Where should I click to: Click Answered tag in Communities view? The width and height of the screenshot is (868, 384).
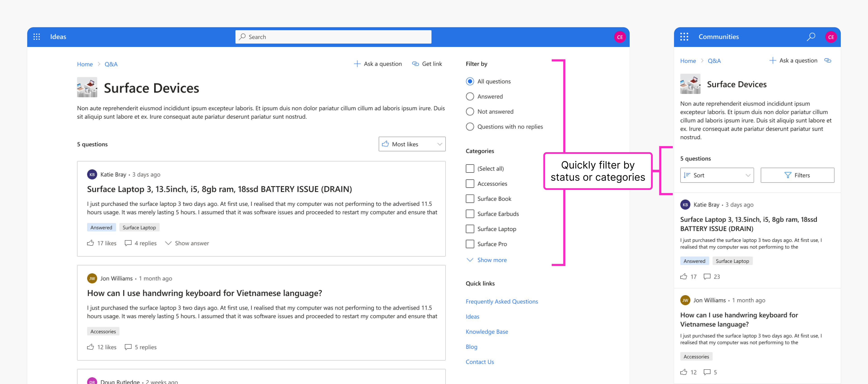(694, 261)
